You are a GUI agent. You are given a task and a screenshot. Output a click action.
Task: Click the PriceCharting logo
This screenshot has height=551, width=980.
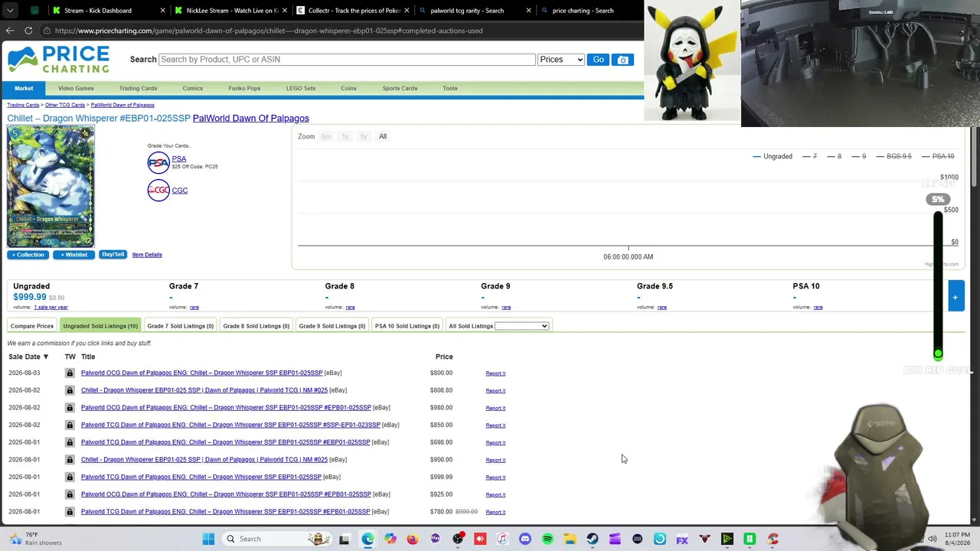(59, 60)
